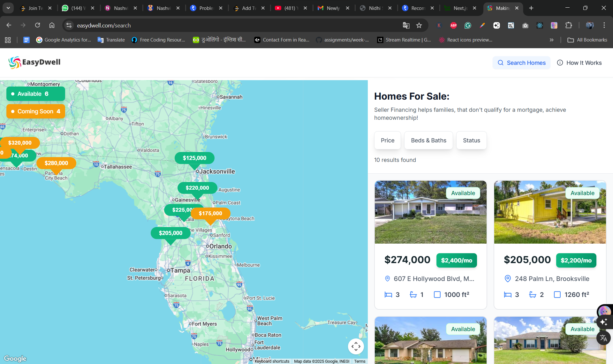Open the How It Works page
613x364 pixels.
(579, 63)
